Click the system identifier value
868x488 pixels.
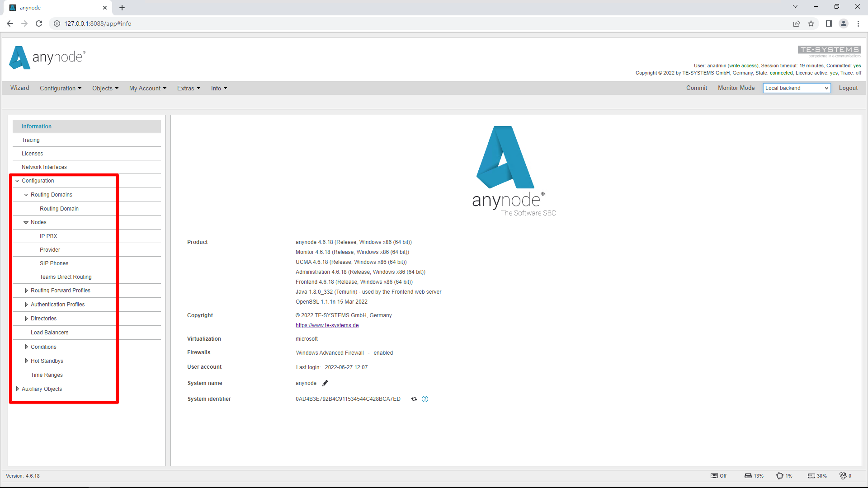pyautogui.click(x=348, y=399)
